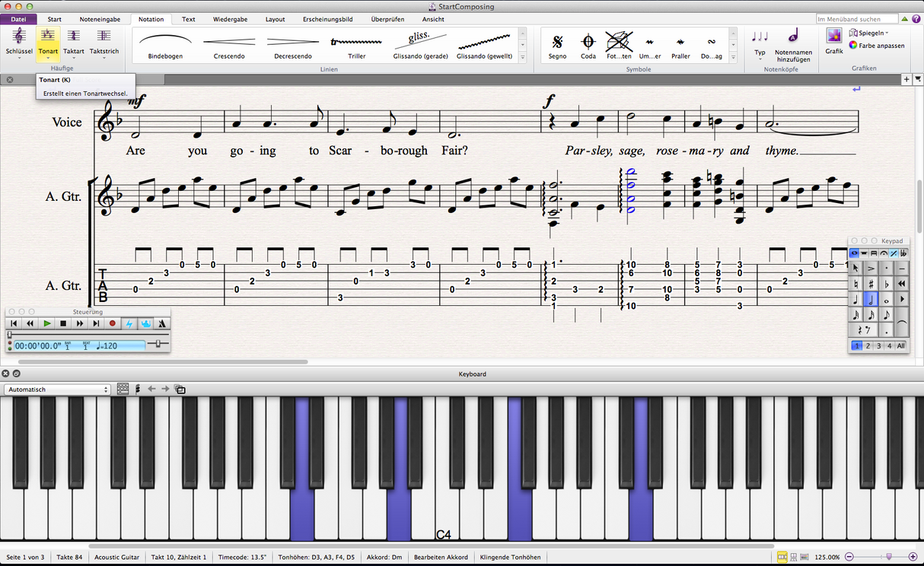Open the Automatisch keyboard dropdown
Image resolution: width=924 pixels, height=566 pixels.
[57, 390]
